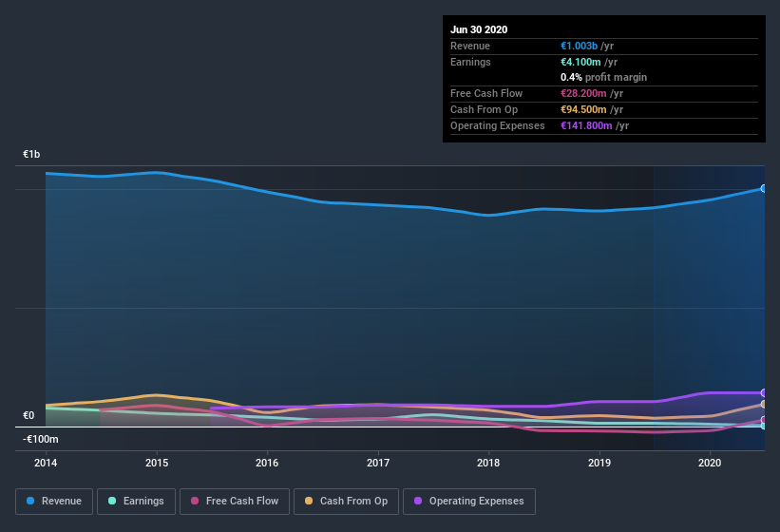Toggle the Earnings legend button
780x532 pixels.
[x=136, y=502]
